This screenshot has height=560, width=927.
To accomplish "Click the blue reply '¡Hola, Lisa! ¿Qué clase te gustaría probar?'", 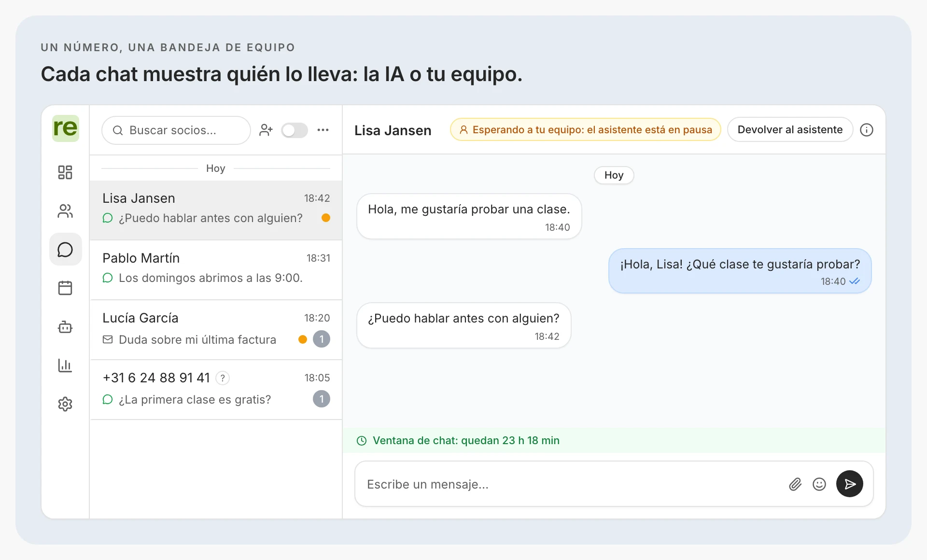I will (740, 271).
